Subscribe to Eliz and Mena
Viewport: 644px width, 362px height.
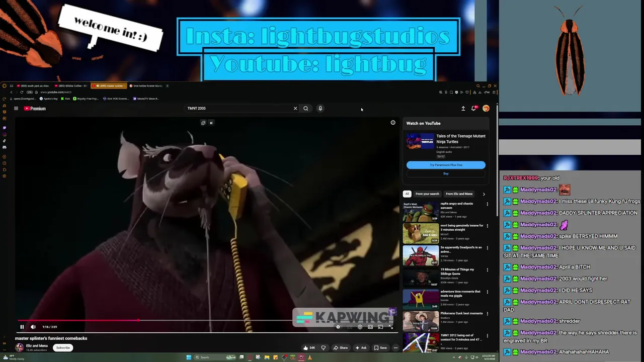pyautogui.click(x=63, y=347)
